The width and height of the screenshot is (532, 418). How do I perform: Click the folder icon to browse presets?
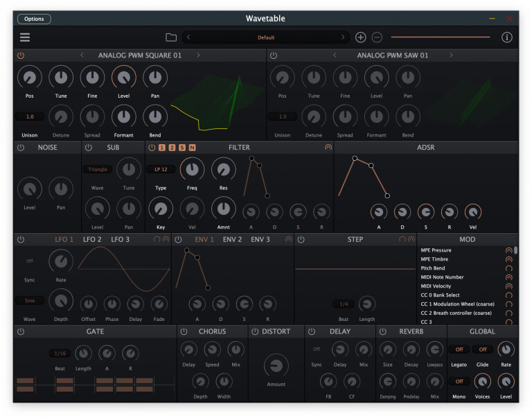point(171,37)
